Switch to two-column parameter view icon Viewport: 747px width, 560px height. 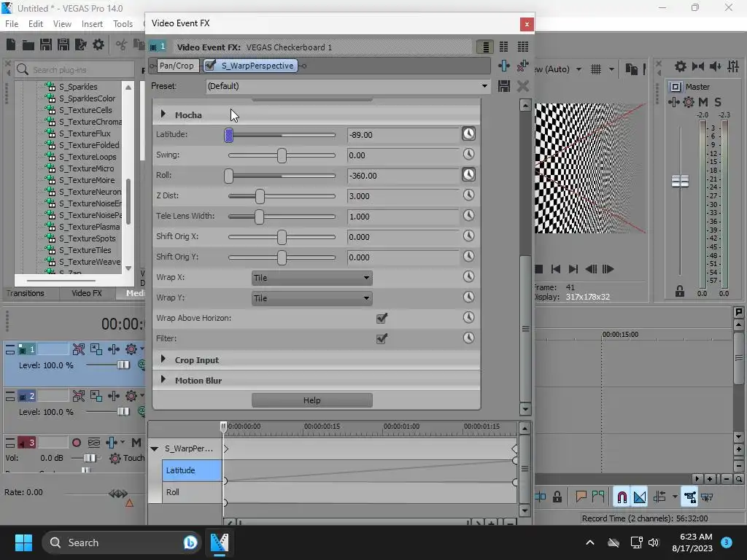(x=503, y=47)
